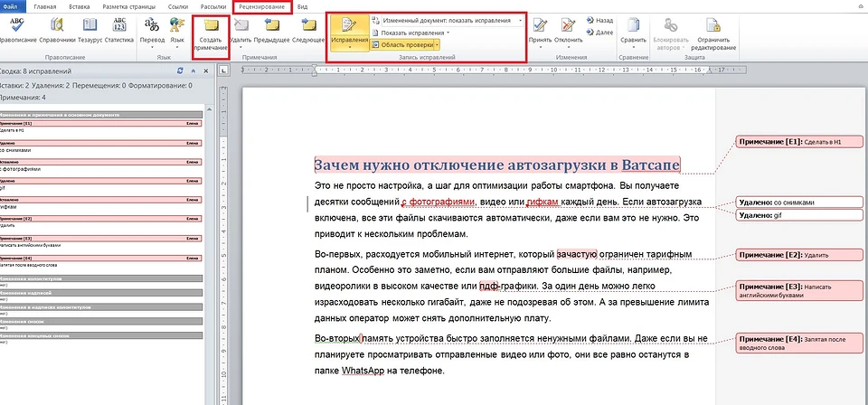The image size is (868, 405).
Task: Show the Статистика word count
Action: (119, 31)
